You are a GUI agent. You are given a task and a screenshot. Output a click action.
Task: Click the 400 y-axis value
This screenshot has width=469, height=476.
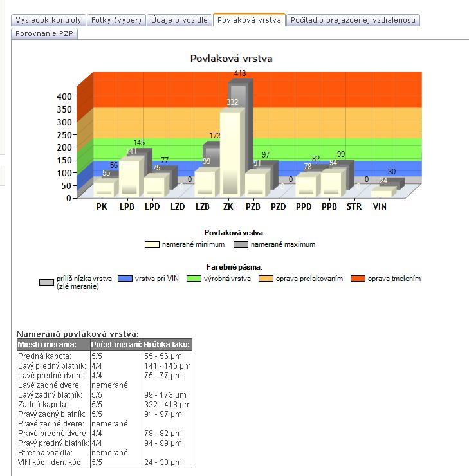[64, 96]
